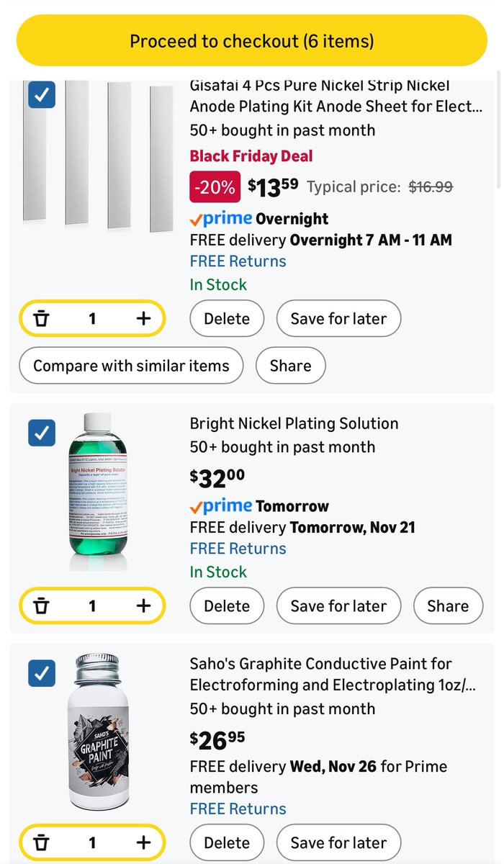Untick Saho's Graphite Conductive Paint checkbox
504x864 pixels.
click(42, 673)
